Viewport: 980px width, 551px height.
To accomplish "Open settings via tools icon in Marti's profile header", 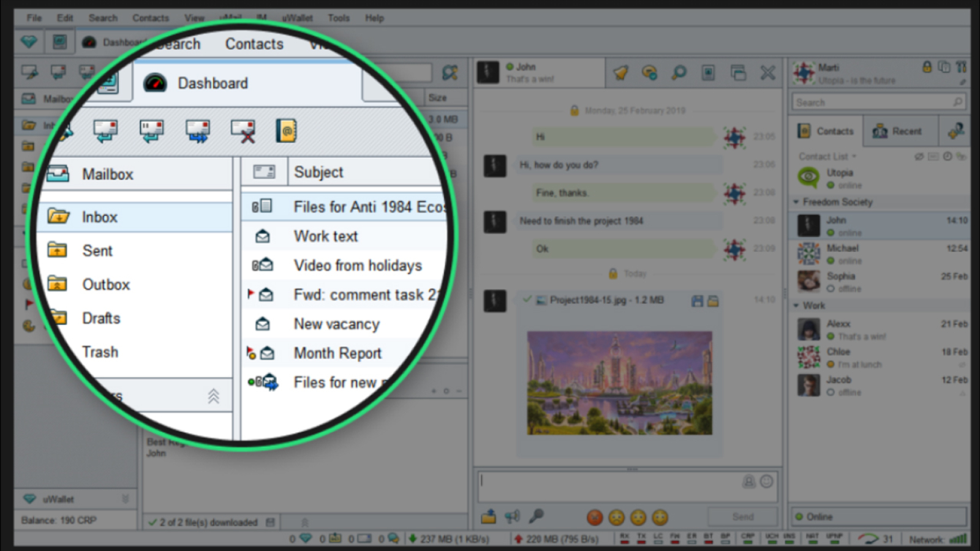I will pyautogui.click(x=961, y=67).
